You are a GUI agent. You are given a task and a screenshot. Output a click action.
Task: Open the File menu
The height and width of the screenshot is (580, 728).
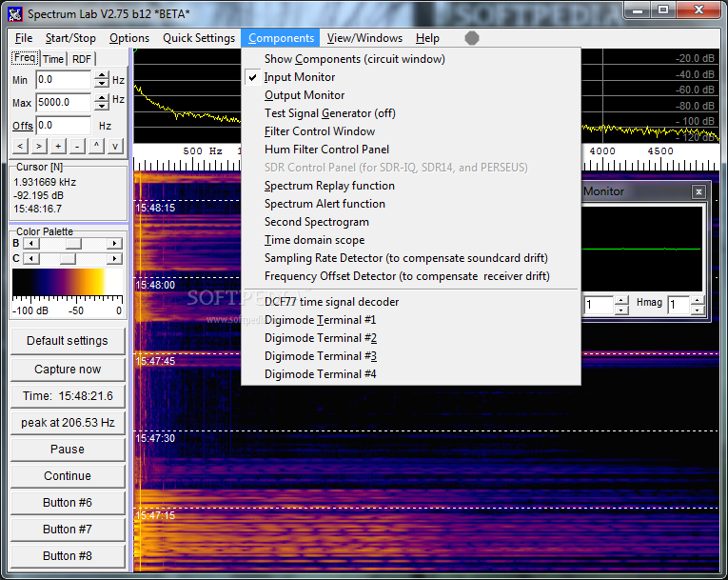coord(24,38)
